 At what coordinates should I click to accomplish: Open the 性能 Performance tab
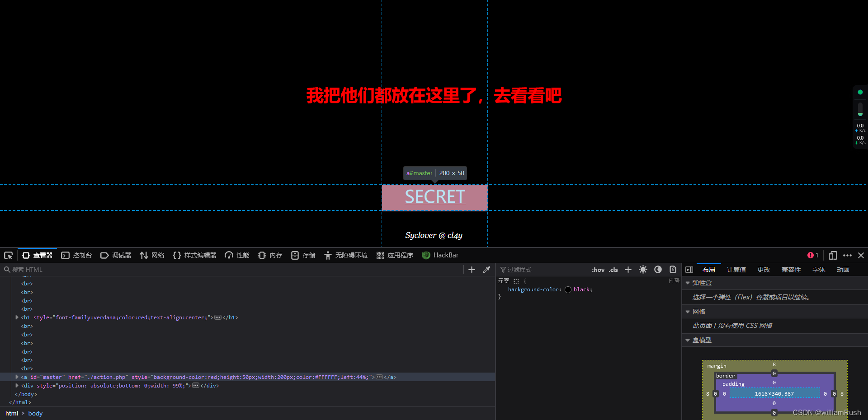click(x=237, y=256)
